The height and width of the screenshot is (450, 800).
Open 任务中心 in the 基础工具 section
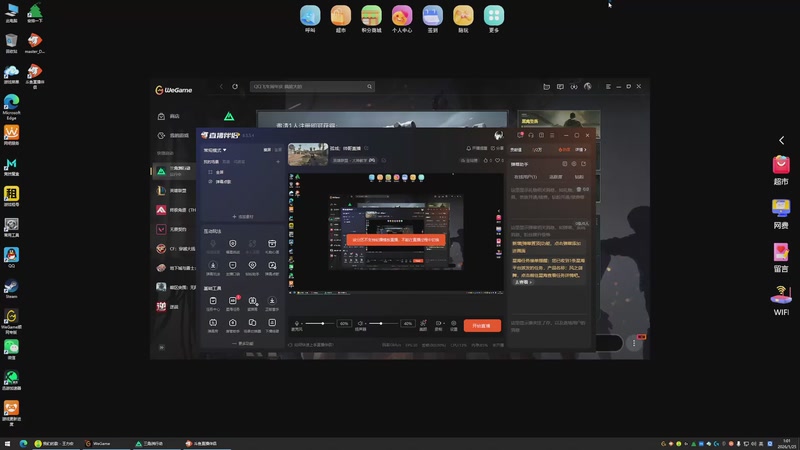(x=213, y=304)
